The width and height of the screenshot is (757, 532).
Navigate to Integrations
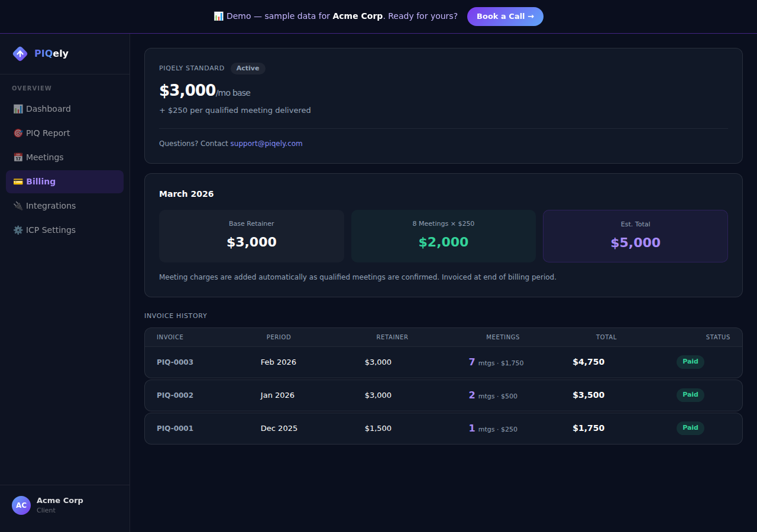[64, 206]
